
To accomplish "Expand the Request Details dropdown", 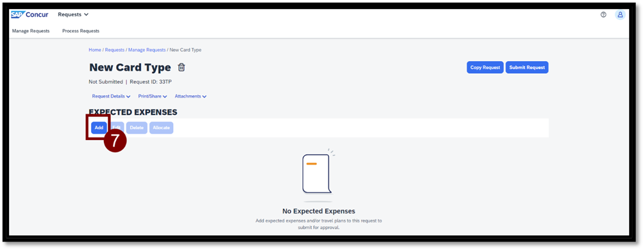I will (111, 96).
